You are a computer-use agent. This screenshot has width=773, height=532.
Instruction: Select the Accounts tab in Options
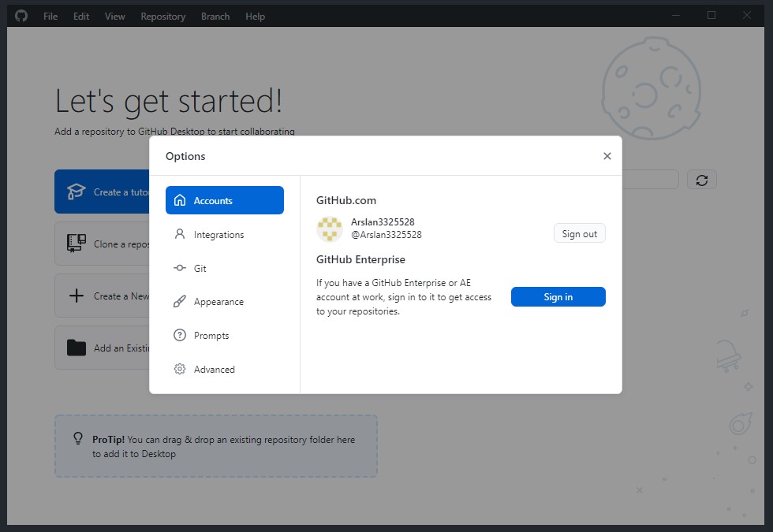tap(225, 200)
